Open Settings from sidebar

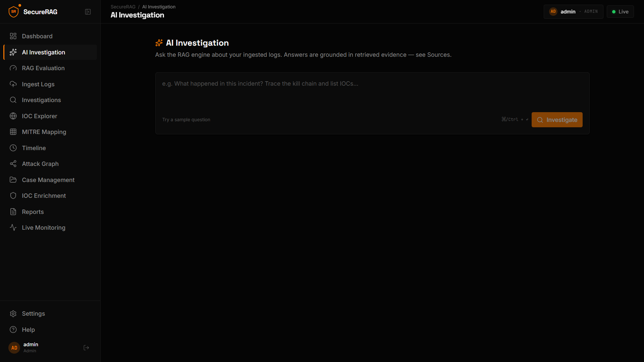(x=50, y=313)
